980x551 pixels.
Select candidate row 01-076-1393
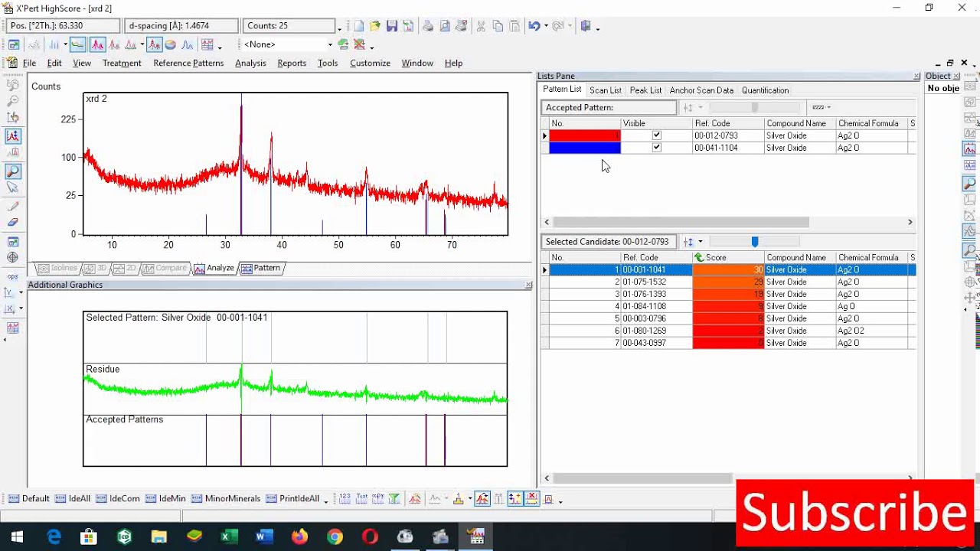pyautogui.click(x=728, y=294)
